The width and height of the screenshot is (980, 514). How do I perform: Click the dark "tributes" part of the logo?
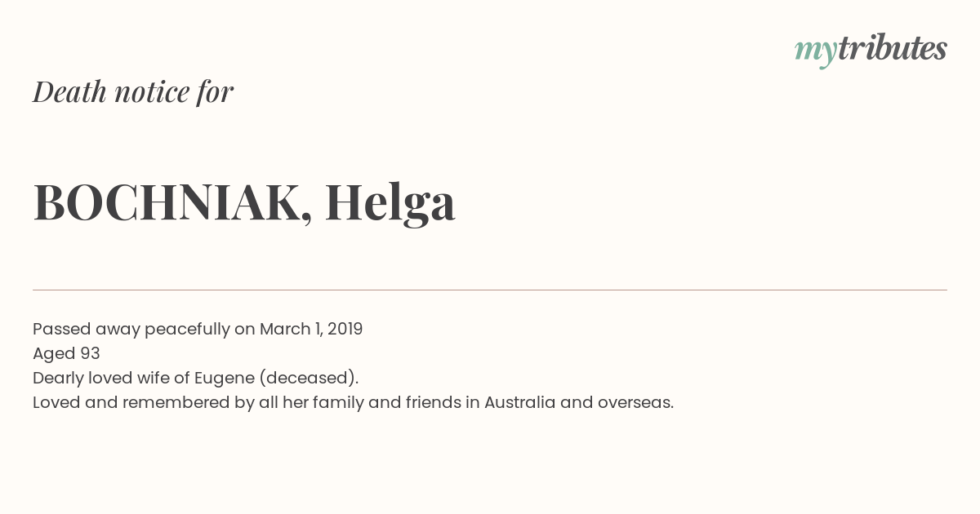click(893, 47)
